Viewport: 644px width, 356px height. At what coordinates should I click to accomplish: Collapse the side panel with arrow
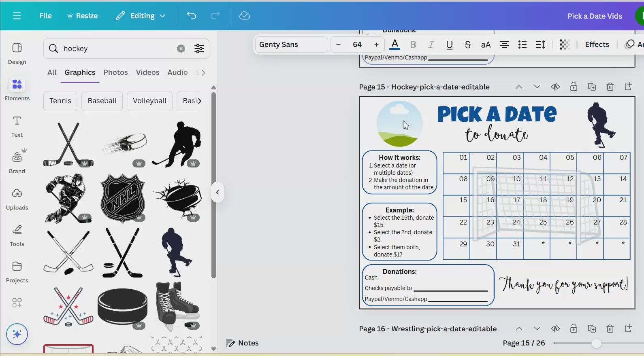pyautogui.click(x=218, y=192)
